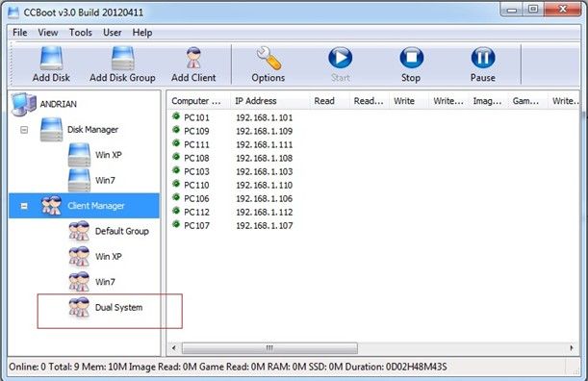The image size is (588, 381).
Task: Open the Tools menu
Action: pyautogui.click(x=81, y=33)
